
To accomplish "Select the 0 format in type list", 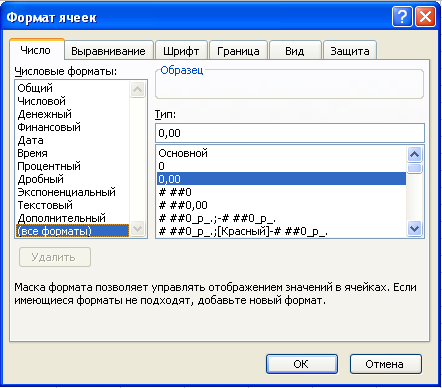I will pyautogui.click(x=281, y=166).
